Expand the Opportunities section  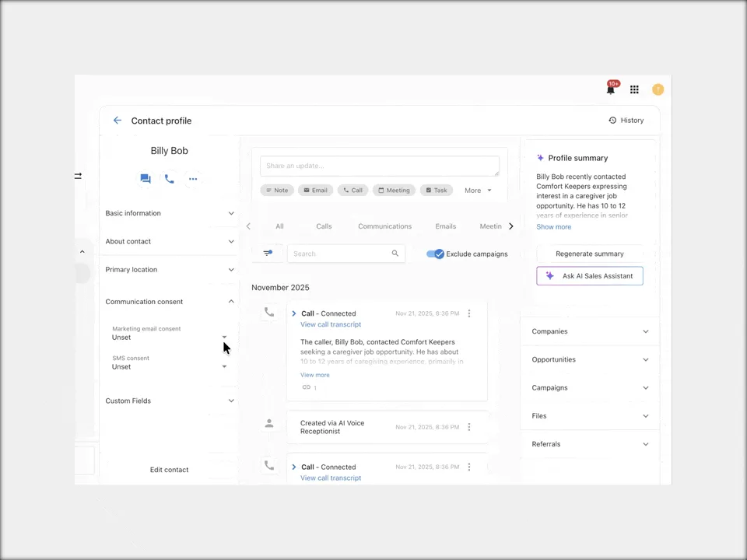pos(590,359)
